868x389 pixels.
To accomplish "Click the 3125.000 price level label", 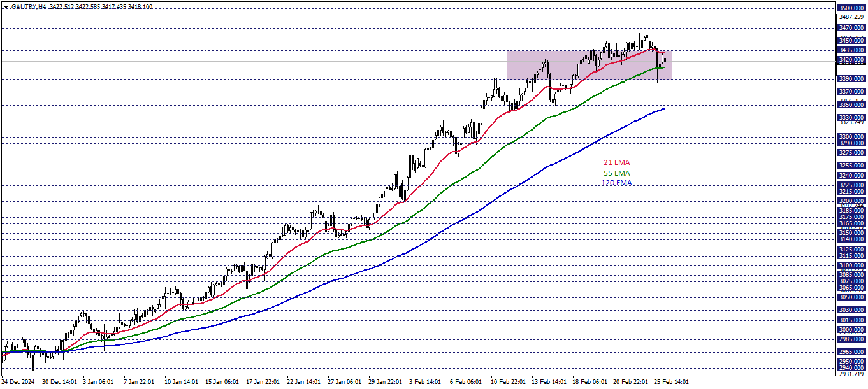I will (x=851, y=250).
